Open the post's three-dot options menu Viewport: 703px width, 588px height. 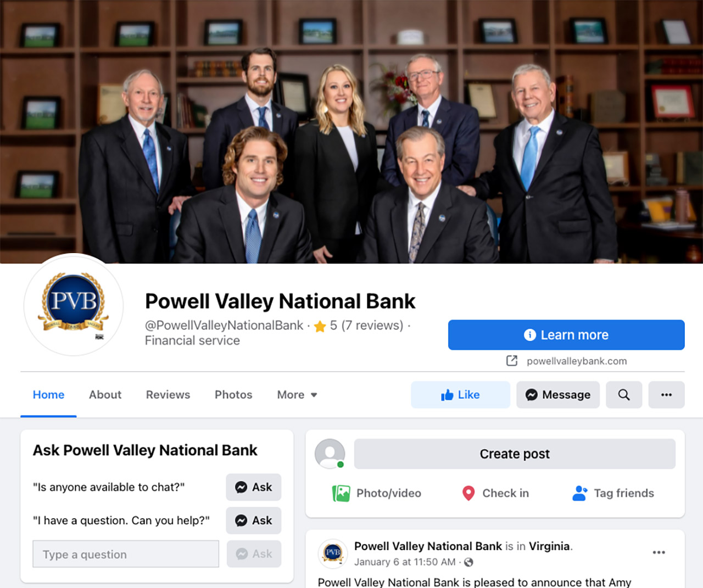659,552
